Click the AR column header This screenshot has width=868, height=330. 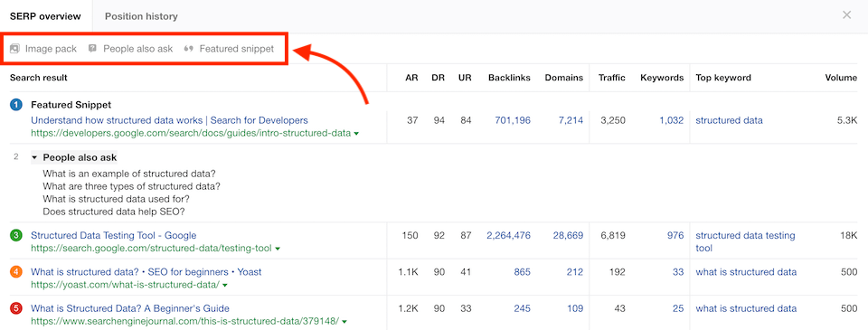coord(411,78)
